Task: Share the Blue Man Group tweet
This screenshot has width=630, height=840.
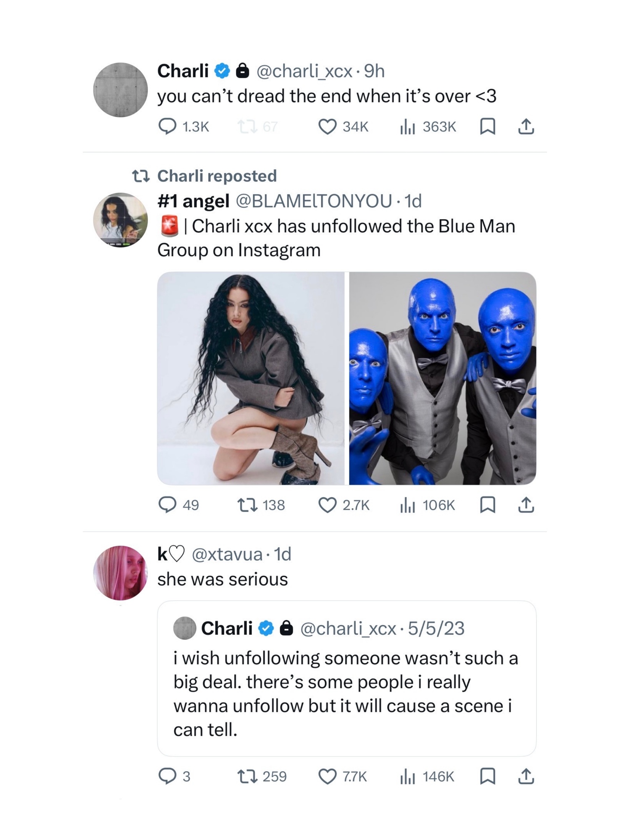Action: [x=526, y=505]
